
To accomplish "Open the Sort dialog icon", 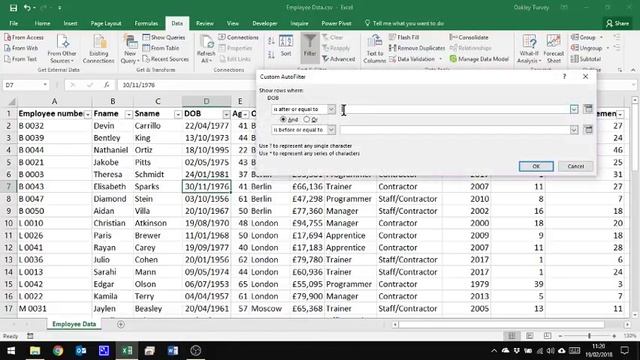I will pos(286,42).
